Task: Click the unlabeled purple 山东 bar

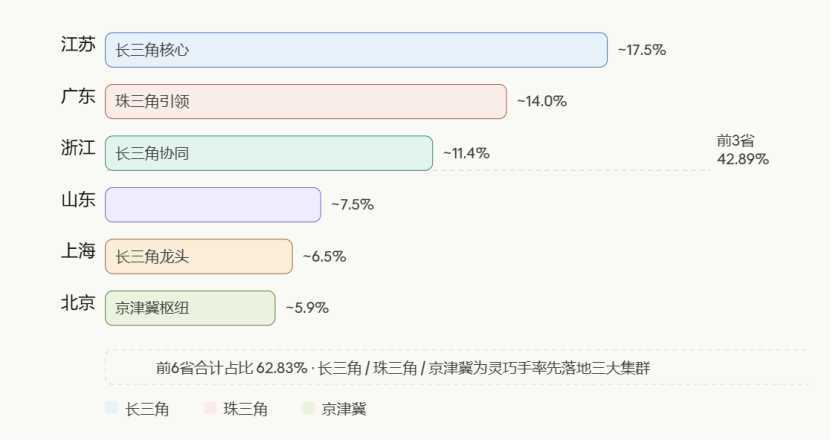Action: click(213, 205)
